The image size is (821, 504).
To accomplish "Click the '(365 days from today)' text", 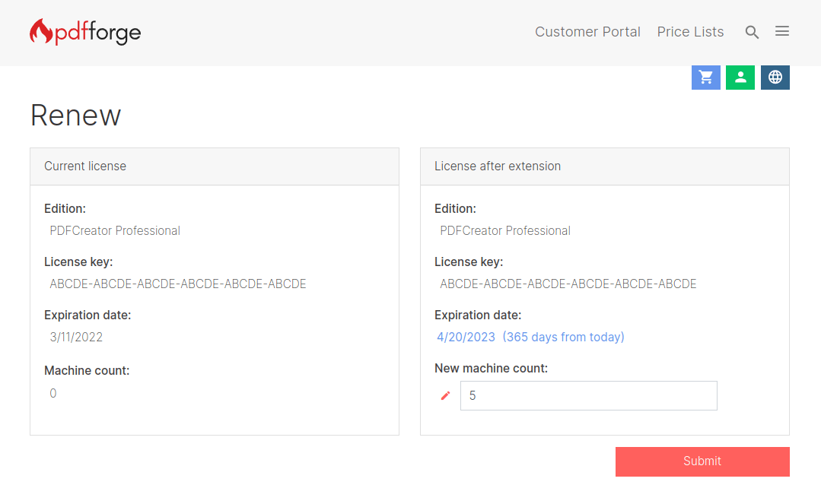I will pyautogui.click(x=563, y=337).
